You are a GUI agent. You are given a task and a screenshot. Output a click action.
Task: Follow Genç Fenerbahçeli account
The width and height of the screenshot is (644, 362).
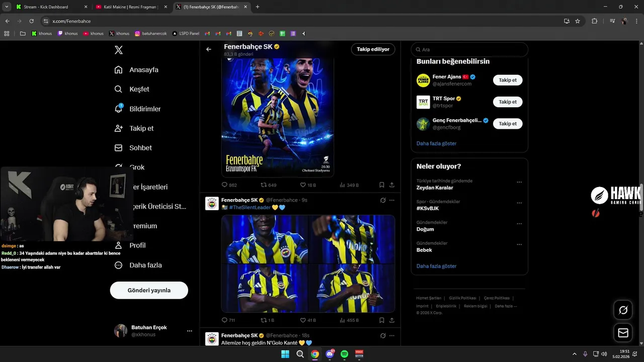click(508, 123)
